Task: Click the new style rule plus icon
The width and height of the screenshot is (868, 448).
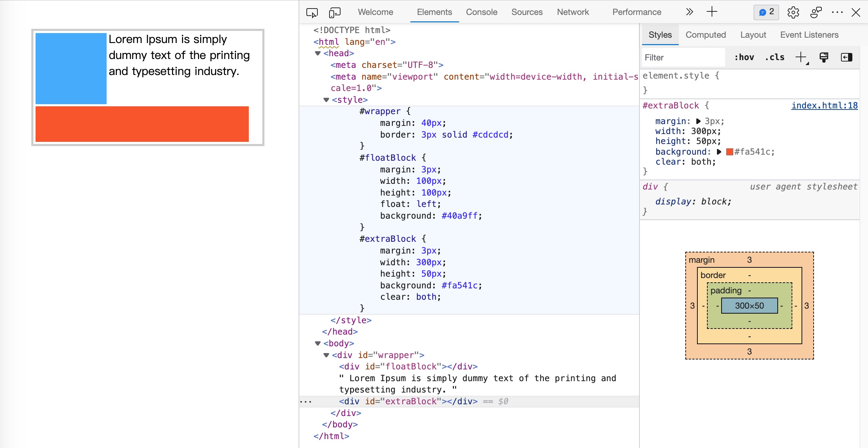Action: (801, 57)
